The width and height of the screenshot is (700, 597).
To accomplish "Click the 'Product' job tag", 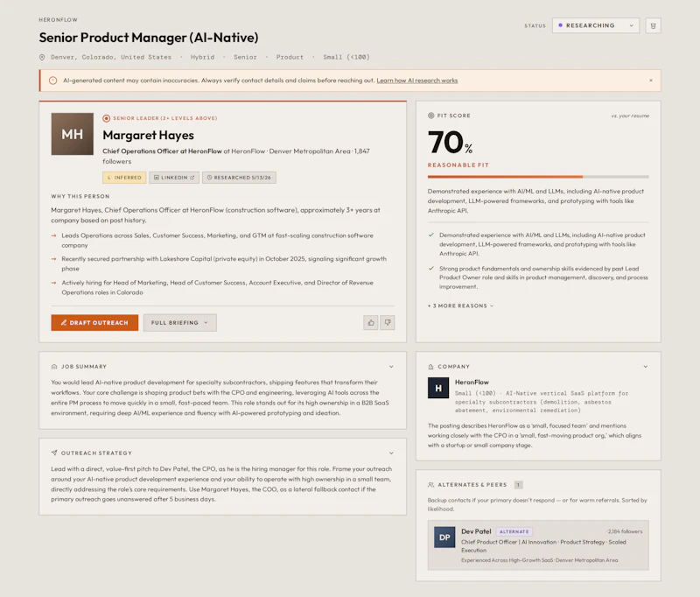I will click(290, 57).
